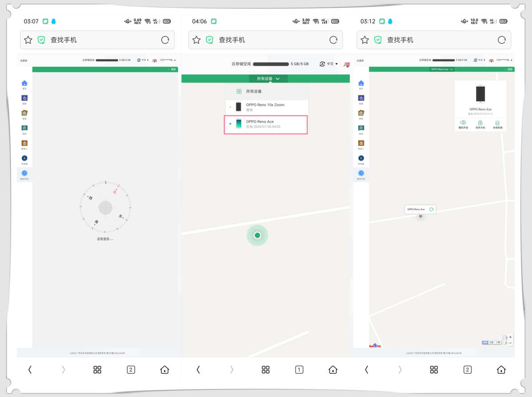Select the 查找手机 icon in the 03:12 sidebar
The image size is (532, 397).
pos(361,173)
